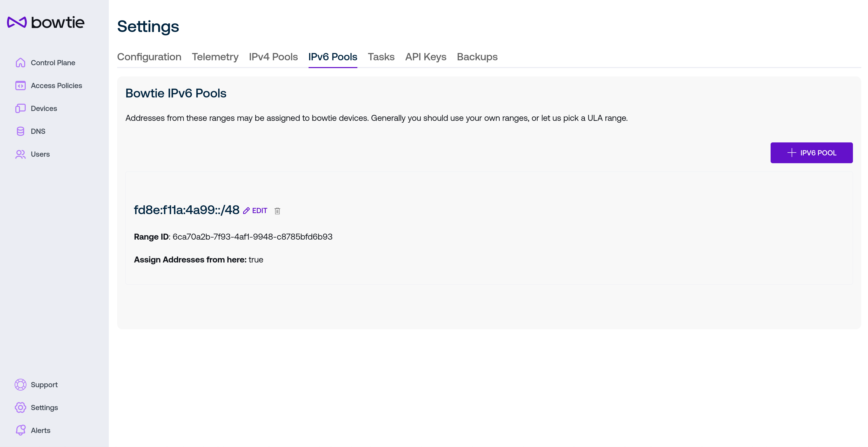This screenshot has height=447, width=868.
Task: Click the Settings page title
Action: [148, 26]
